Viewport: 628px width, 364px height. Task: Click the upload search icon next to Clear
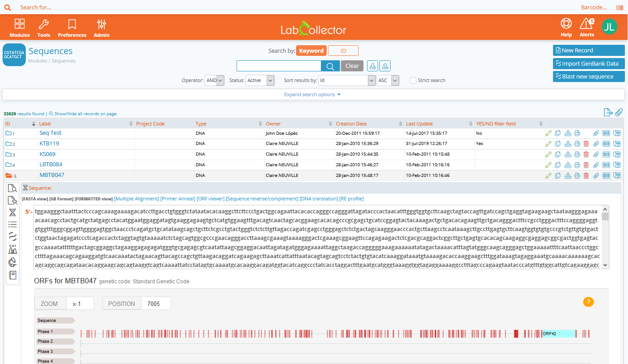[385, 66]
